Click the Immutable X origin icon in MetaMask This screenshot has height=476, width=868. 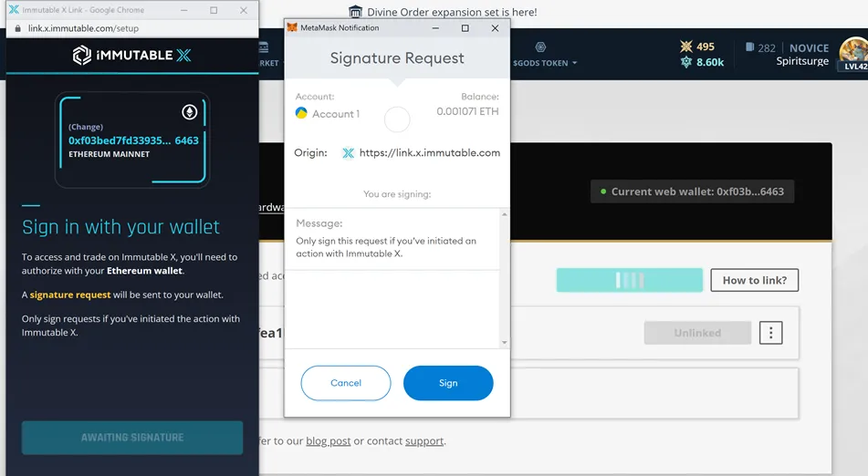[348, 153]
